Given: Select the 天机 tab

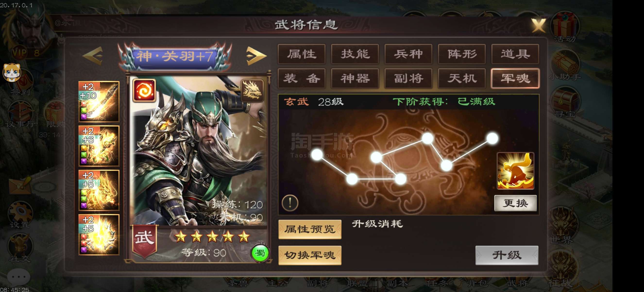Looking at the screenshot, I should pyautogui.click(x=462, y=78).
